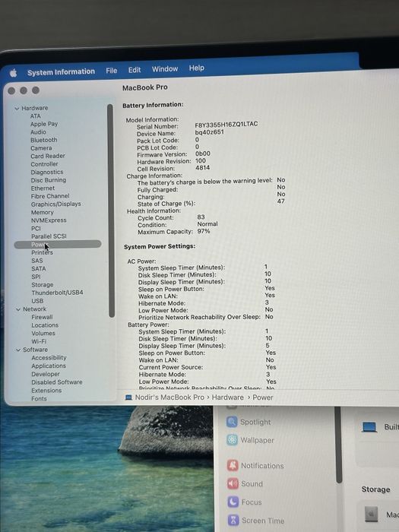Viewport: 399px width, 532px height.
Task: Open the Help menu
Action: pos(196,68)
